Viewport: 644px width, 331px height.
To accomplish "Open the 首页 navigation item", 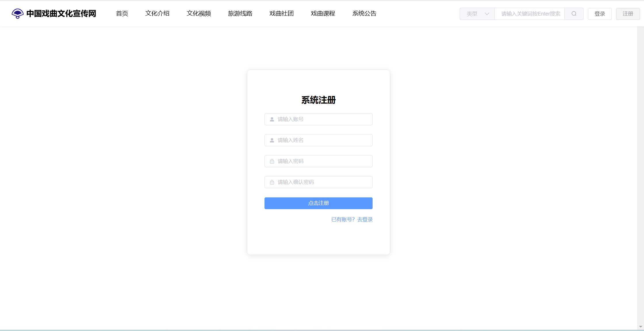I will [122, 14].
